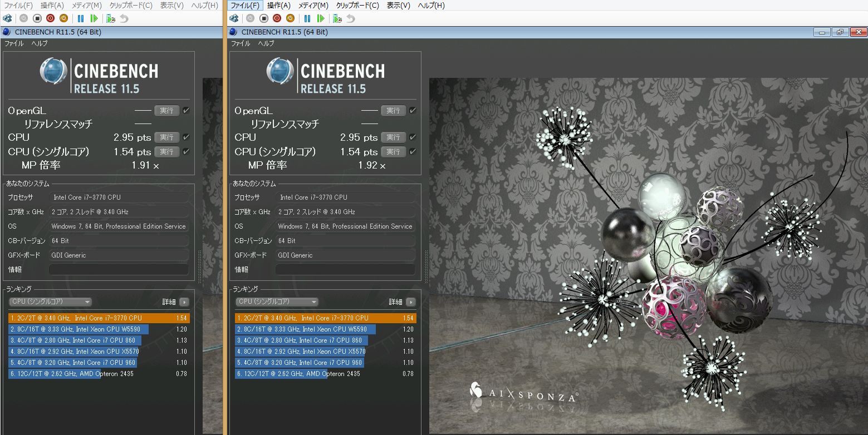Click the Turn Off stop icon in right VM toolbar
This screenshot has height=435, width=868.
click(x=264, y=18)
